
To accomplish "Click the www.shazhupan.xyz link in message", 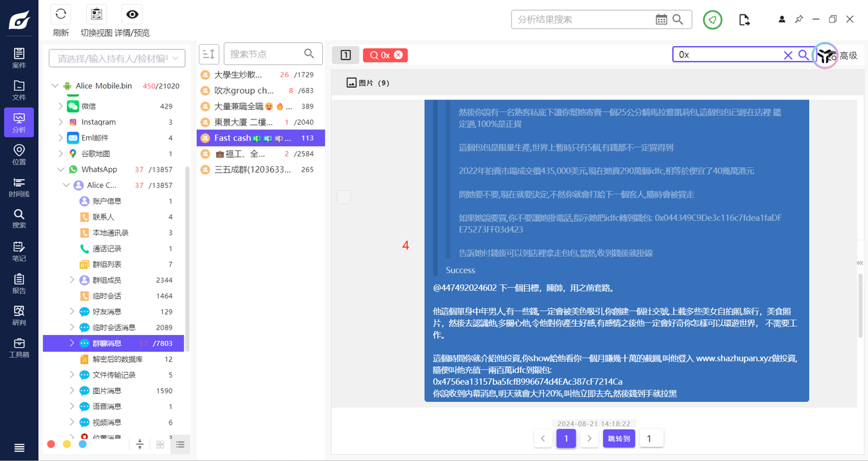I will pos(734,358).
